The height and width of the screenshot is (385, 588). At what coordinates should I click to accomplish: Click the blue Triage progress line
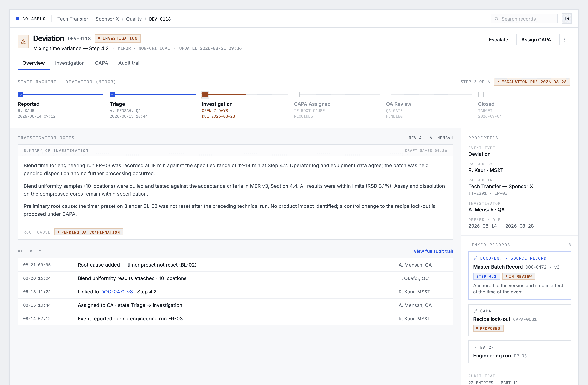[x=155, y=95]
